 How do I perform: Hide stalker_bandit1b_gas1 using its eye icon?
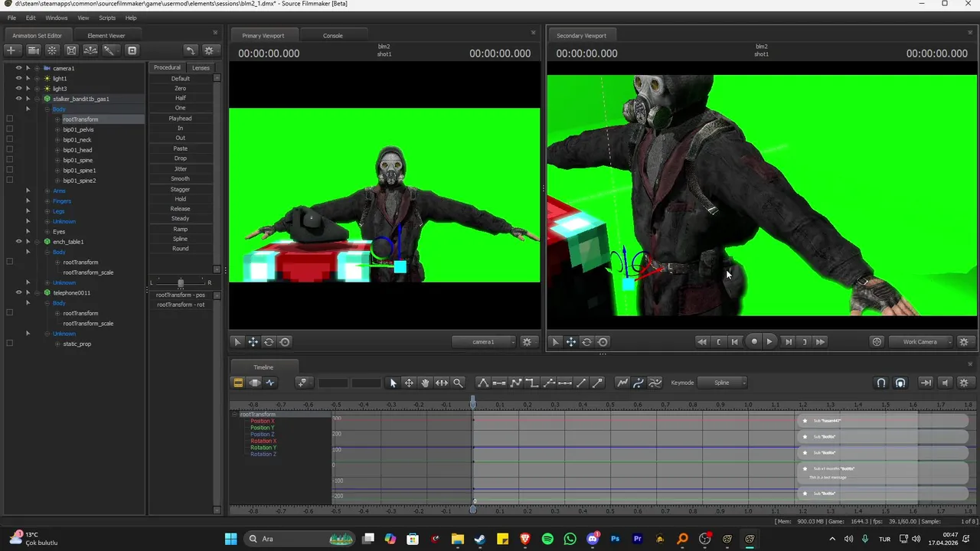point(18,99)
